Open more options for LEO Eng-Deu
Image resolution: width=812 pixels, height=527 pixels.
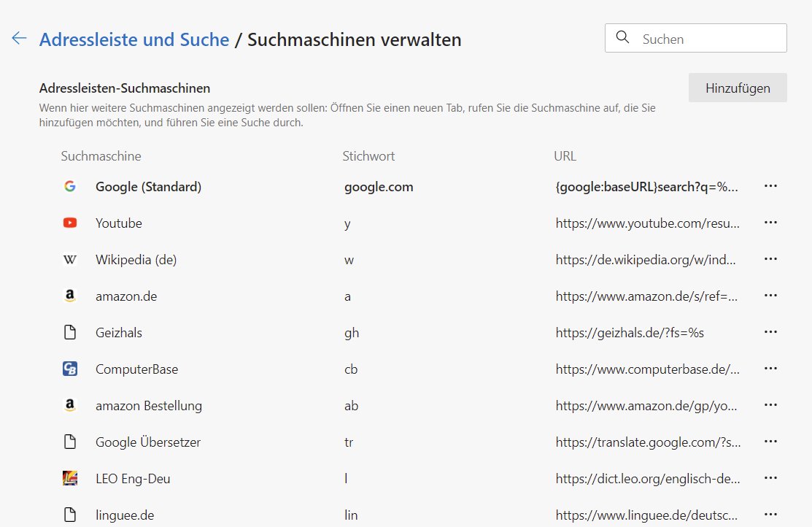point(770,478)
